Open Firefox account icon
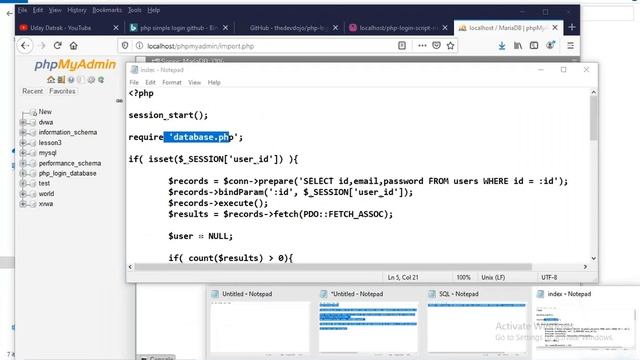The width and height of the screenshot is (640, 360). click(550, 46)
